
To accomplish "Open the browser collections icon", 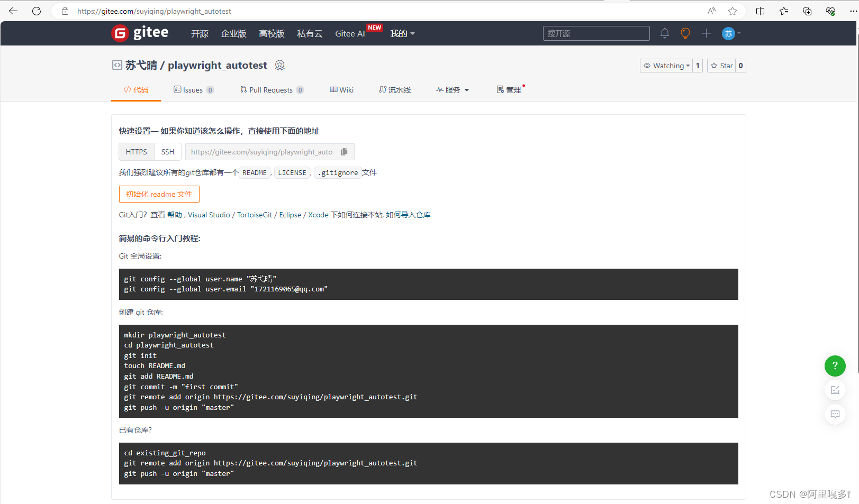I will click(x=807, y=11).
